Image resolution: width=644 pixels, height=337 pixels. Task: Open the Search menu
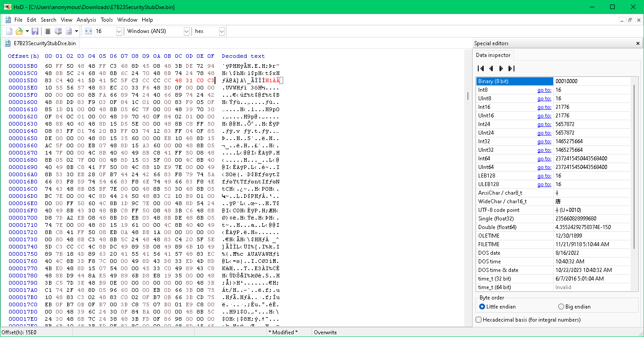(x=48, y=20)
